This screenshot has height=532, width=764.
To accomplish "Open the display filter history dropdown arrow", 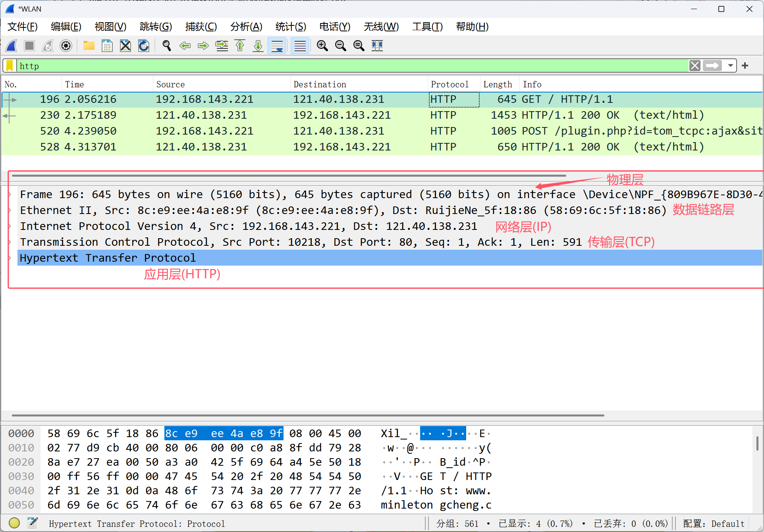I will (x=730, y=66).
